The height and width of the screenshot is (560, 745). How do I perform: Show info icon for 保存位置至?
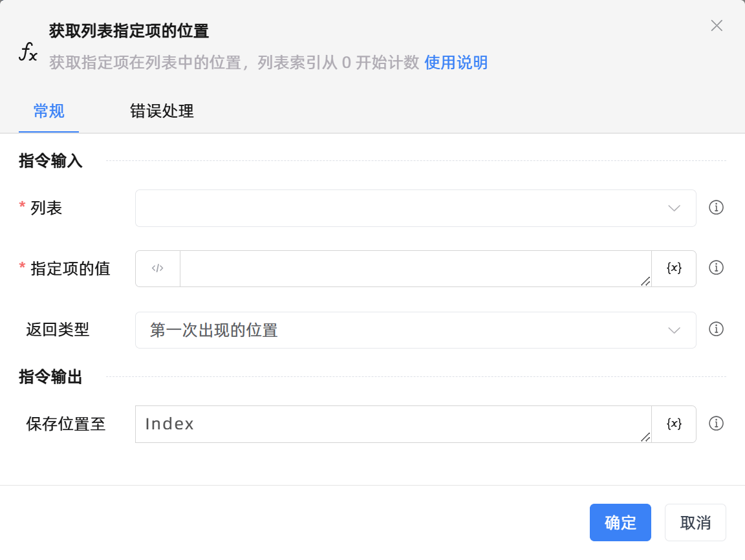(716, 424)
